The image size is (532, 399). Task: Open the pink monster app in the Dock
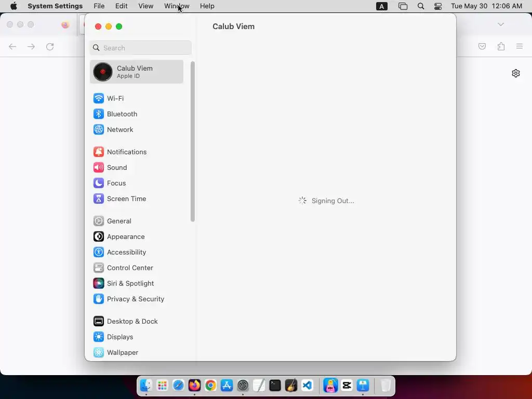(330, 385)
